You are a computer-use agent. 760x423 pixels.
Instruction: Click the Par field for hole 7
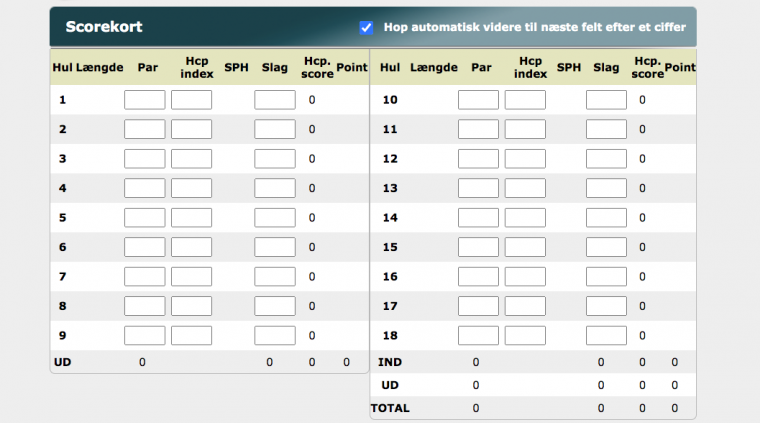coord(144,277)
